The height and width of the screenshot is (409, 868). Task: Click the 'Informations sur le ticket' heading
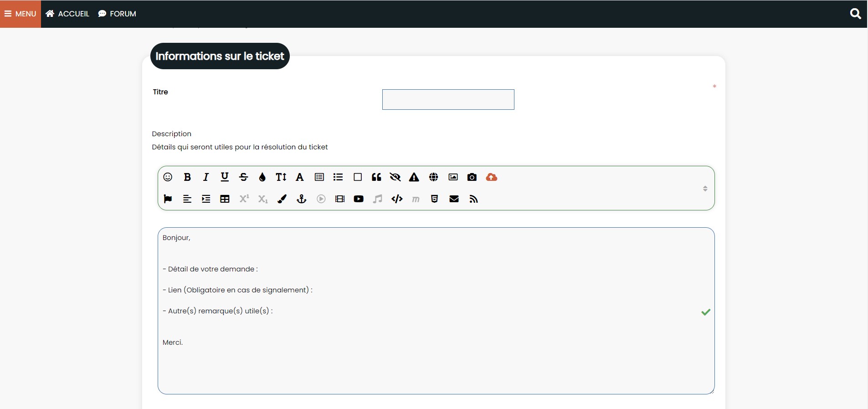(x=220, y=56)
